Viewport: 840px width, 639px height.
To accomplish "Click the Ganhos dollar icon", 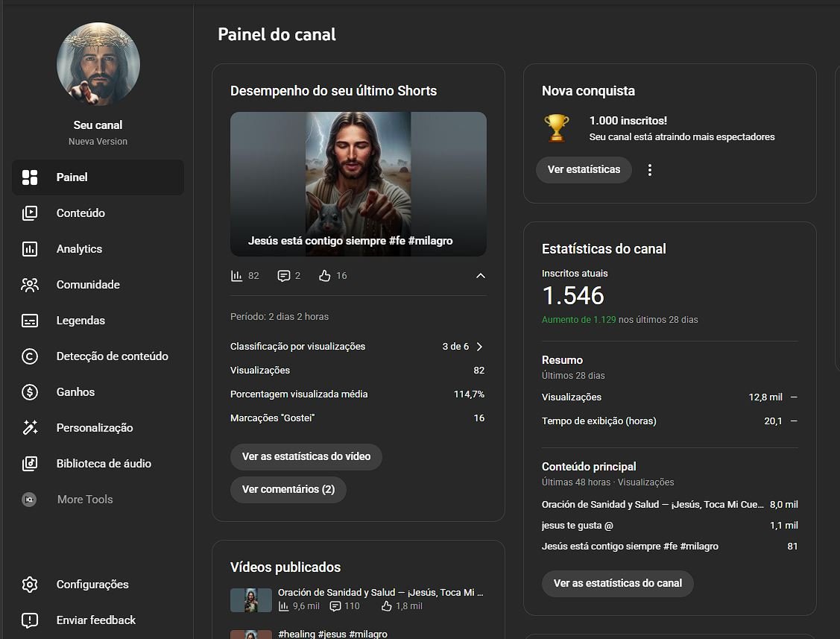I will pyautogui.click(x=30, y=392).
